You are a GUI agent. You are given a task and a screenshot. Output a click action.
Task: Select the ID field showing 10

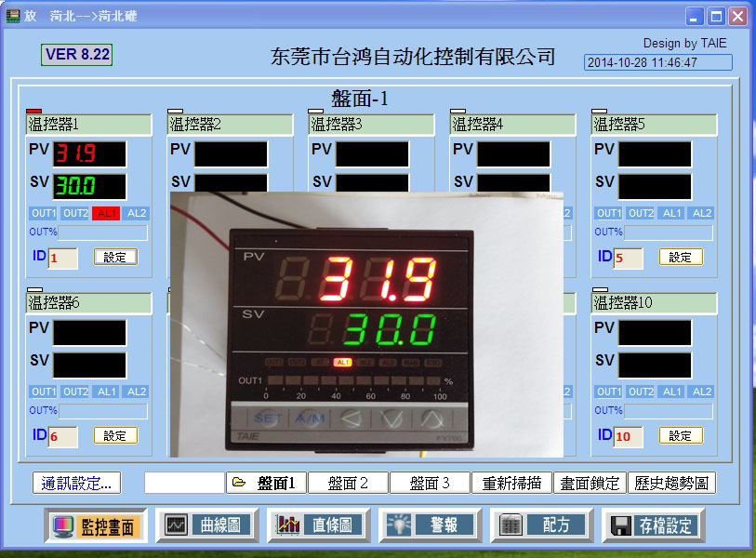(629, 436)
